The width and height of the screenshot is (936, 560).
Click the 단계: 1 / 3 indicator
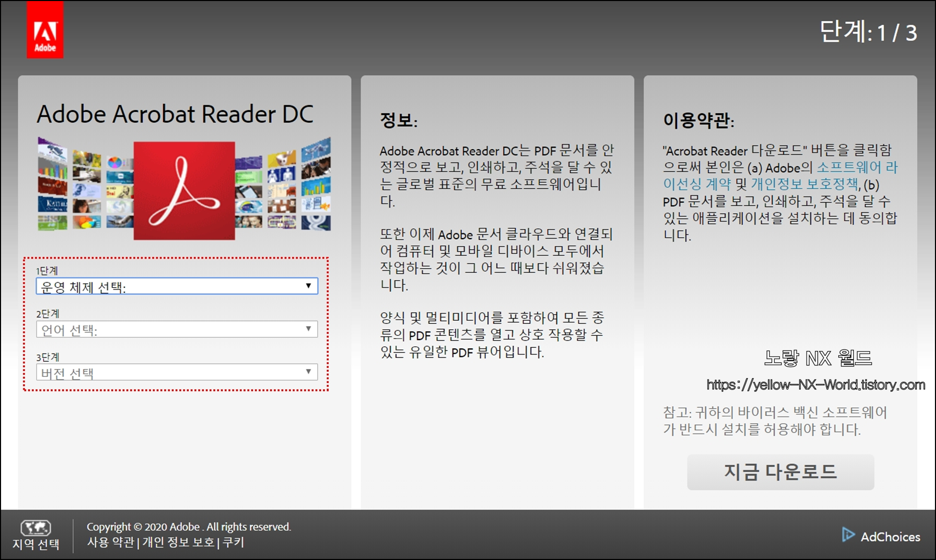click(x=868, y=32)
